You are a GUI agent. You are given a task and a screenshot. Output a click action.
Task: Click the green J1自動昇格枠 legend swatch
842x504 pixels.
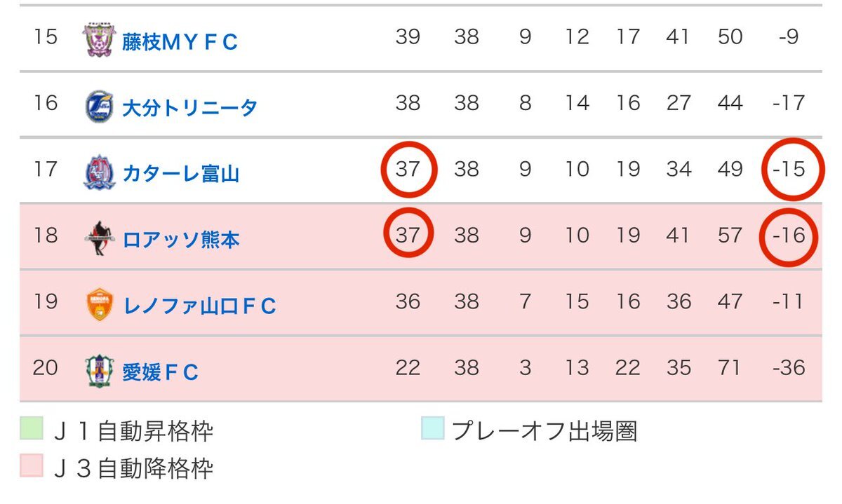coord(32,429)
